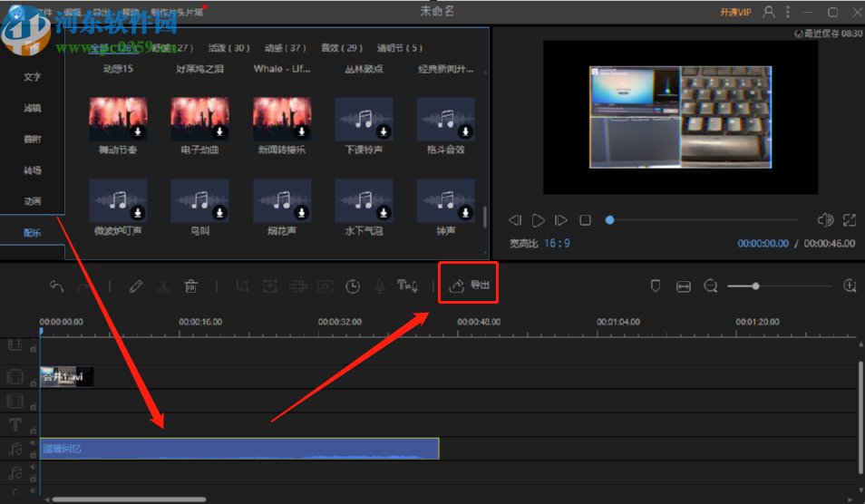The height and width of the screenshot is (504, 865).
Task: Download the 钟声 sound effect
Action: tap(466, 212)
